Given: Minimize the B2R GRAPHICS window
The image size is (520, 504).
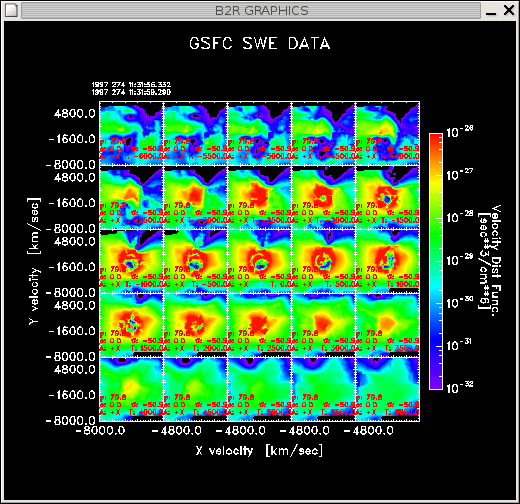Looking at the screenshot, I should tap(491, 11).
